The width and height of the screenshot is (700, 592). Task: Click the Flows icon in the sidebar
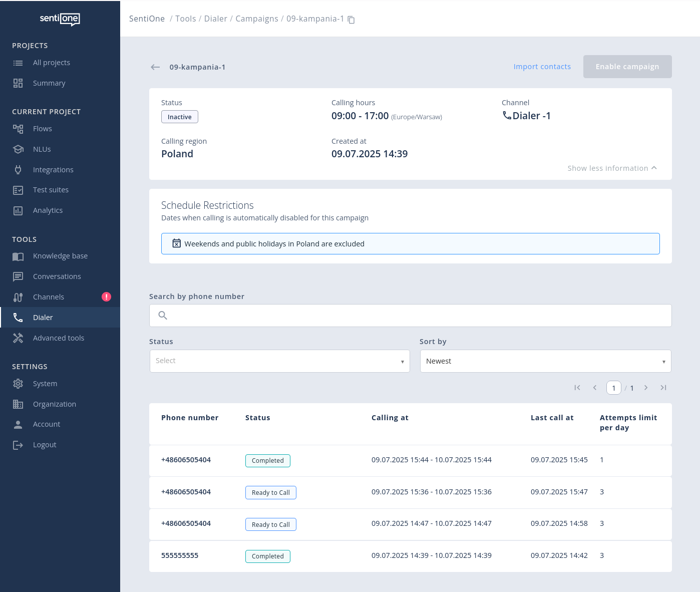(x=18, y=129)
